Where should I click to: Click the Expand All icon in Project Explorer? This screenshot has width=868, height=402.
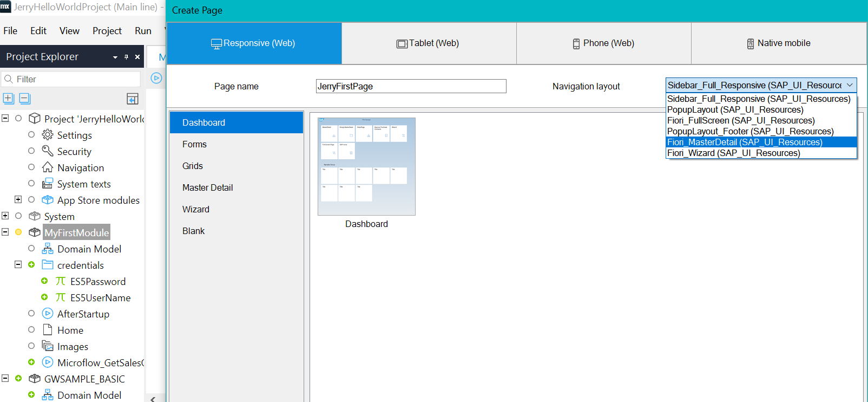coord(8,98)
